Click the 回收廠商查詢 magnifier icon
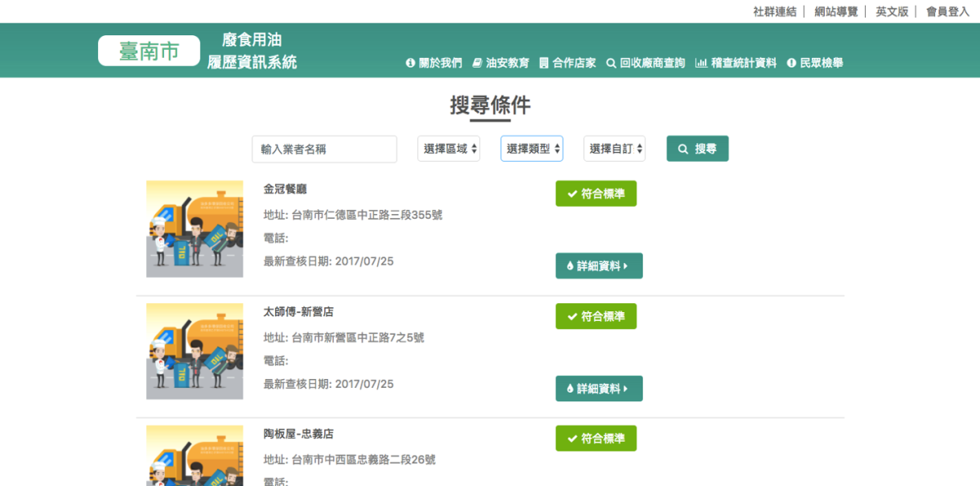This screenshot has width=980, height=486. point(611,63)
